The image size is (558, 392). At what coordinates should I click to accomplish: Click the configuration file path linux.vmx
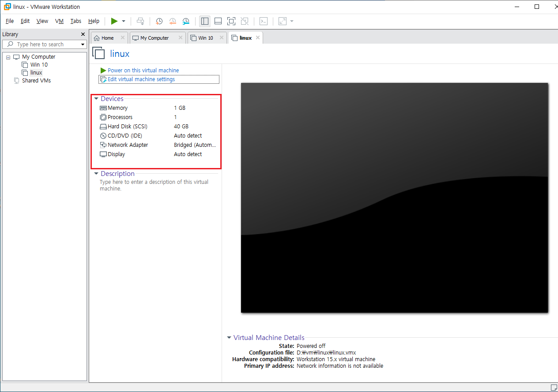coord(326,353)
